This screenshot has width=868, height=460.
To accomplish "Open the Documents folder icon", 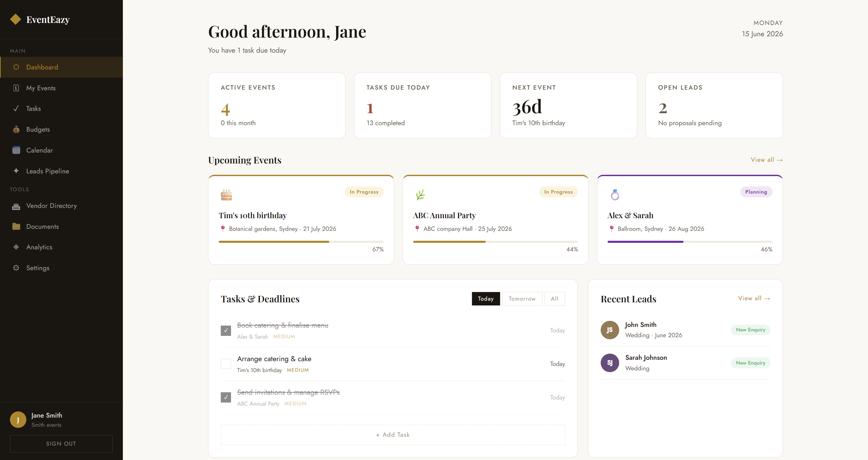I will click(x=16, y=226).
